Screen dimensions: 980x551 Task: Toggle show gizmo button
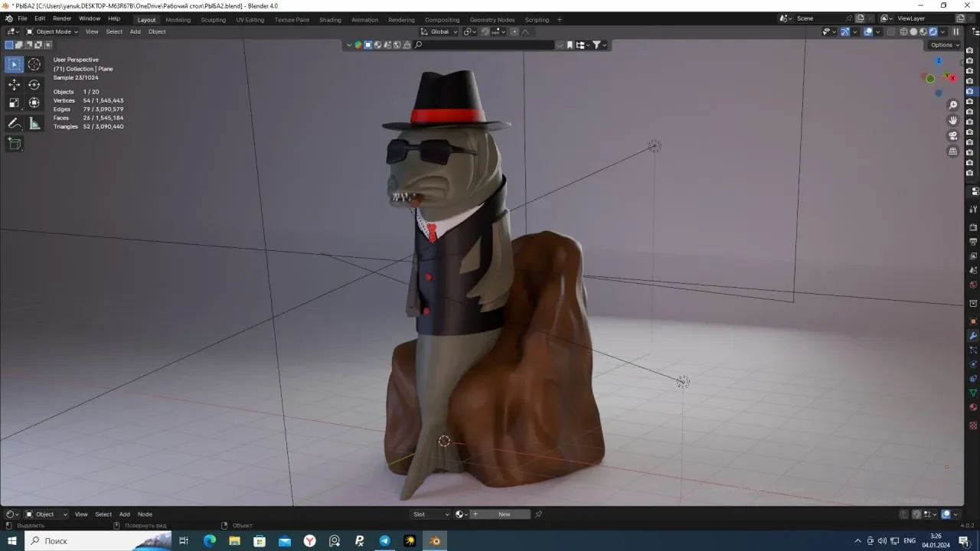845,31
